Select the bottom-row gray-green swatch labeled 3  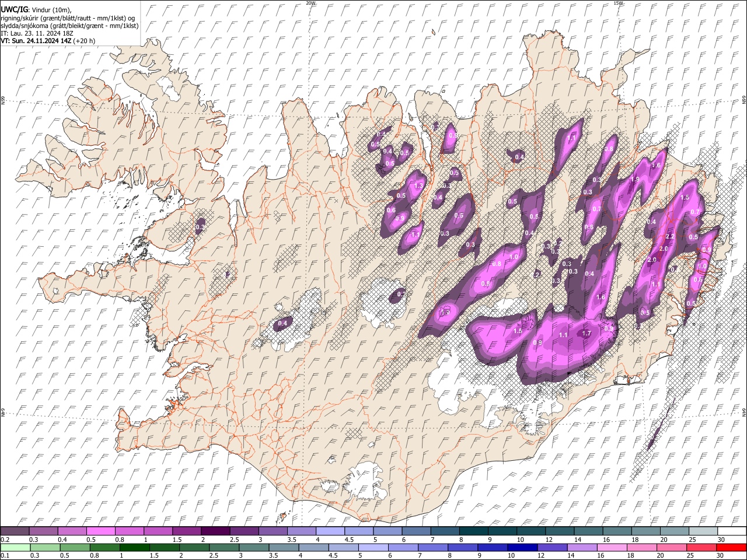(x=255, y=547)
